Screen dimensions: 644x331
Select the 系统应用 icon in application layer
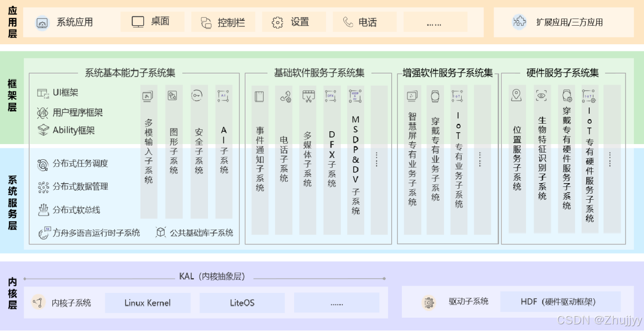(41, 22)
